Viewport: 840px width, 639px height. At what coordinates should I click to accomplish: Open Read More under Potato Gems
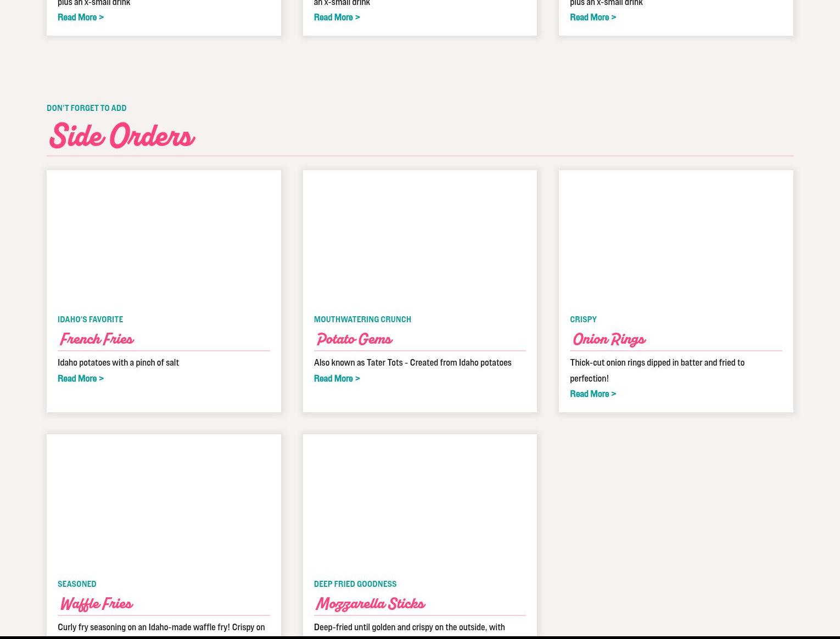click(x=337, y=379)
